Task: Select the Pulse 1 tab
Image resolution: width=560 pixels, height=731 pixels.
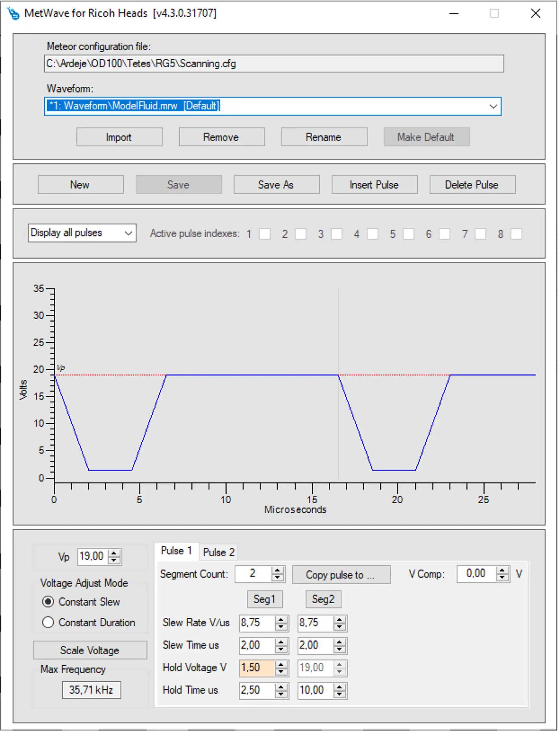Action: click(x=176, y=551)
